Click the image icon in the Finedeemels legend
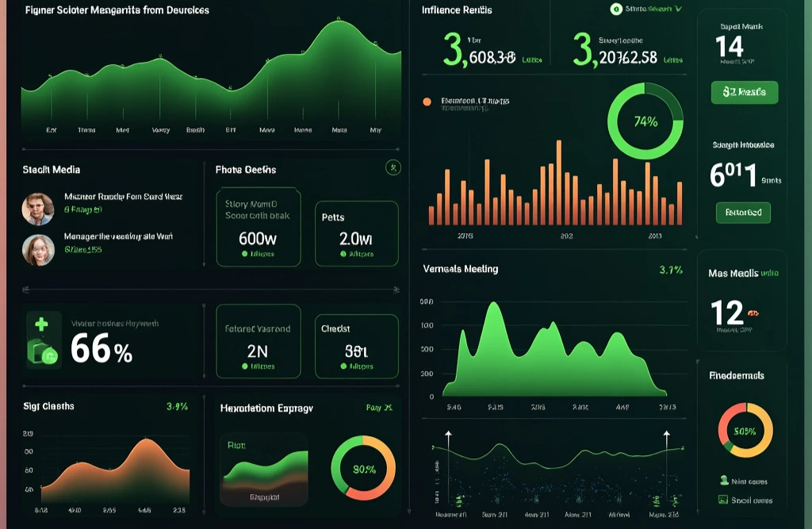Viewport: 812px width, 529px height. tap(723, 500)
